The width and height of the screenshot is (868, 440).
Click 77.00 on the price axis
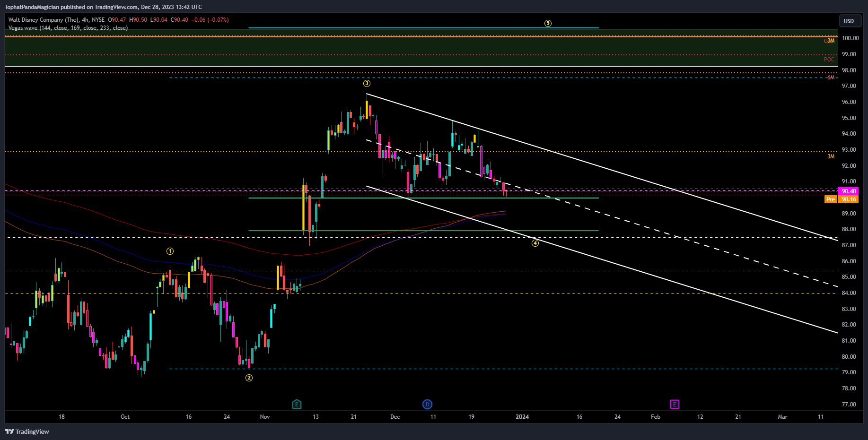click(849, 405)
